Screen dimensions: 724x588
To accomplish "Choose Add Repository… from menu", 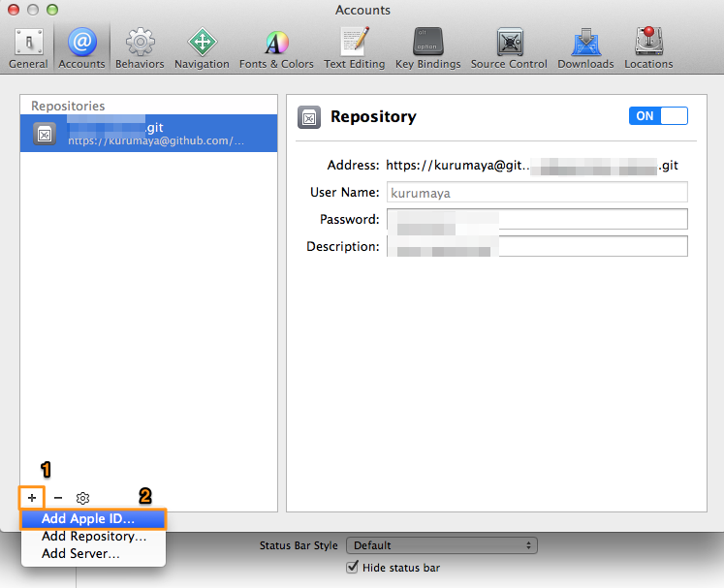I will [93, 537].
